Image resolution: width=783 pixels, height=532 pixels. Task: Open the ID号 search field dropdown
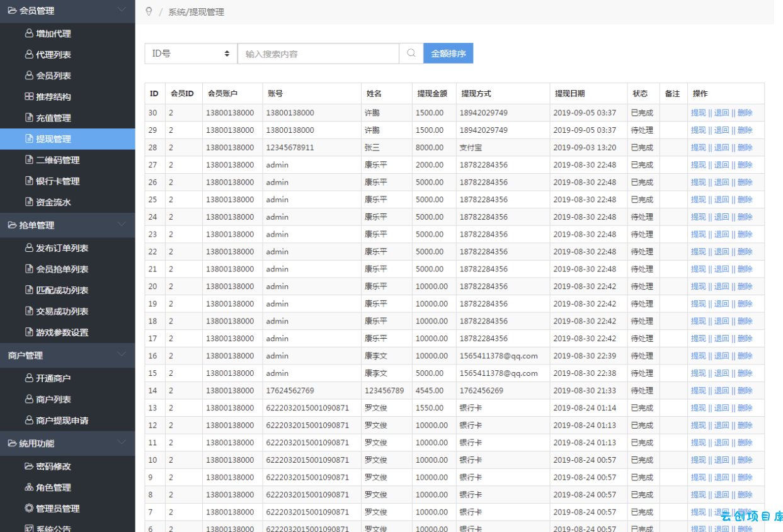click(x=191, y=54)
